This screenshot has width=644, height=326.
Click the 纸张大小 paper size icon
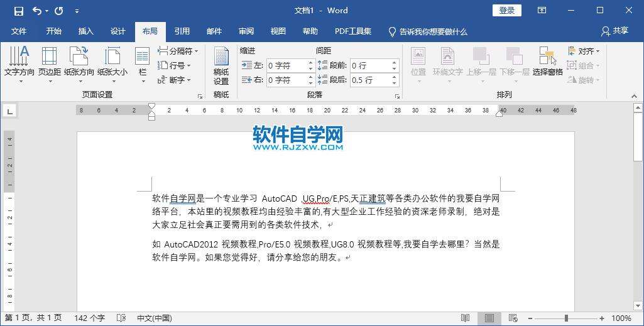pyautogui.click(x=112, y=62)
